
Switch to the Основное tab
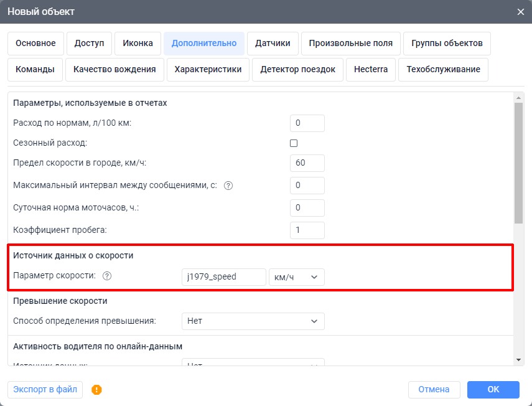click(x=35, y=43)
